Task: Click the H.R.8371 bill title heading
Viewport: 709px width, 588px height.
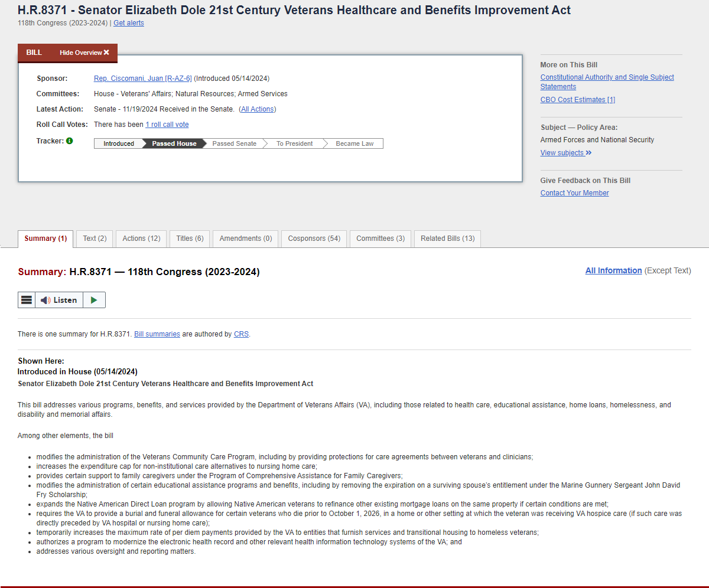Action: pyautogui.click(x=294, y=10)
